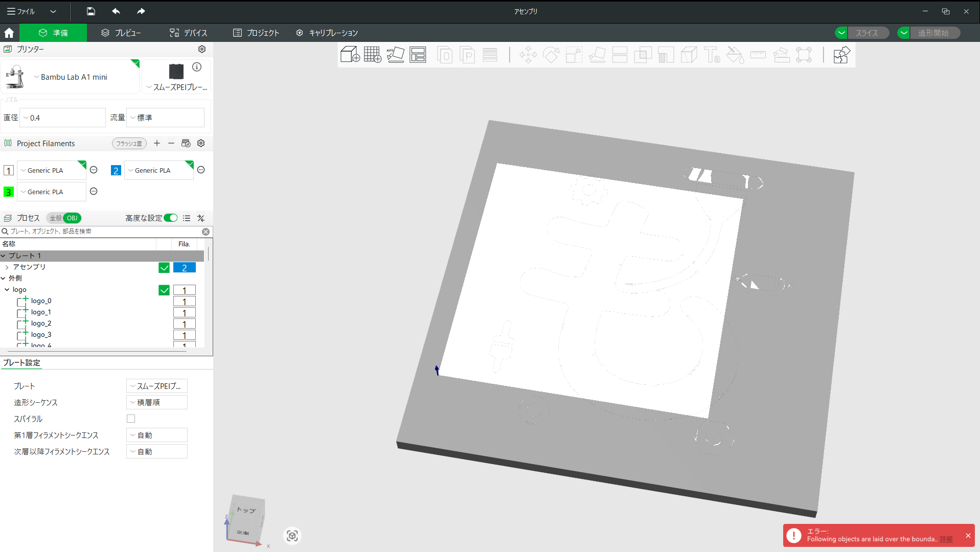980x552 pixels.
Task: Open the nozzle 直径 0.4 dropdown
Action: tap(63, 118)
